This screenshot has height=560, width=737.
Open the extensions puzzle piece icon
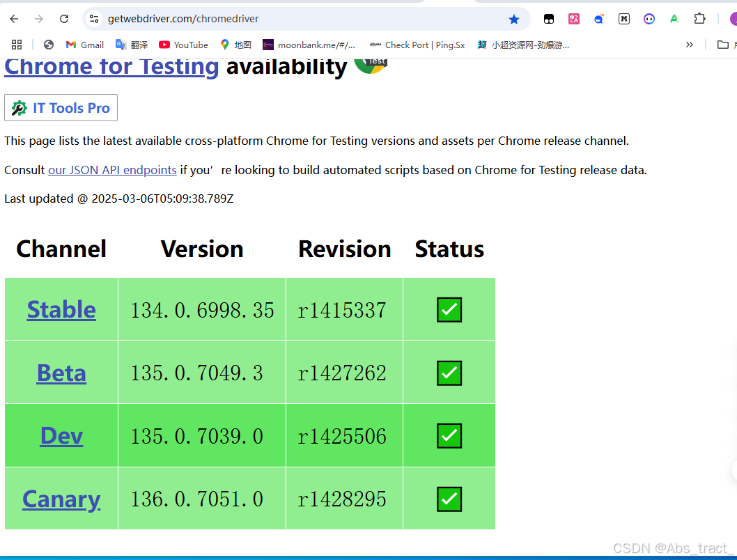(699, 19)
